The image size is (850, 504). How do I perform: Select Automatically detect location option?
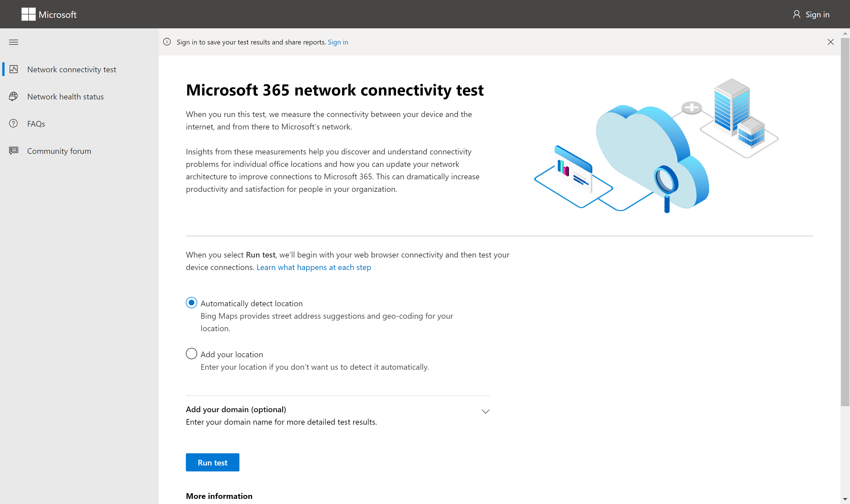pos(191,302)
